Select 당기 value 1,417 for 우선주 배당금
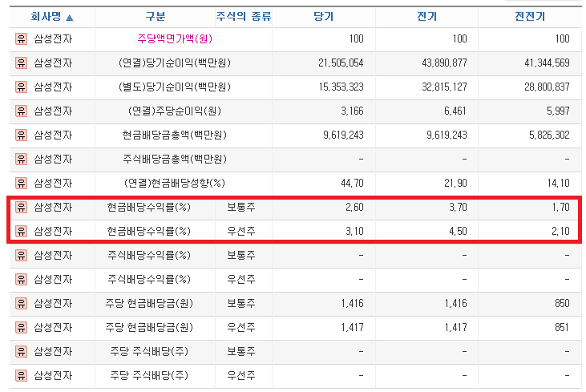This screenshot has width=586, height=392. (352, 327)
